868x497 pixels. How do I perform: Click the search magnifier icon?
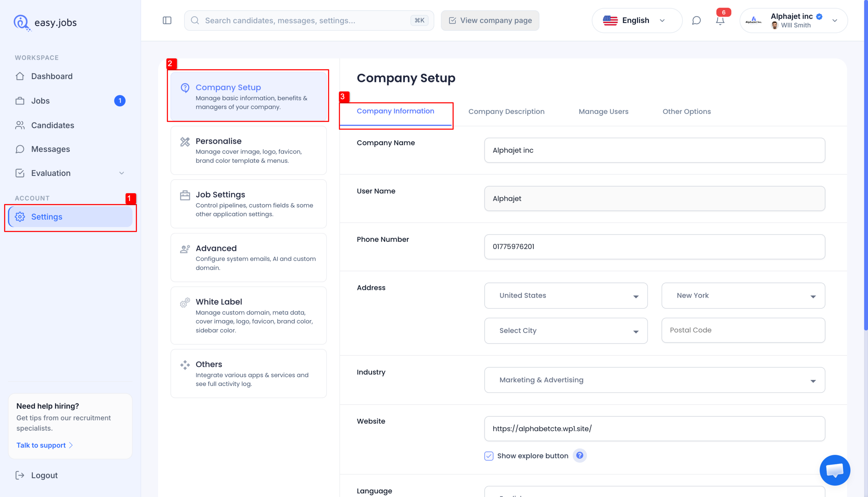pos(195,20)
